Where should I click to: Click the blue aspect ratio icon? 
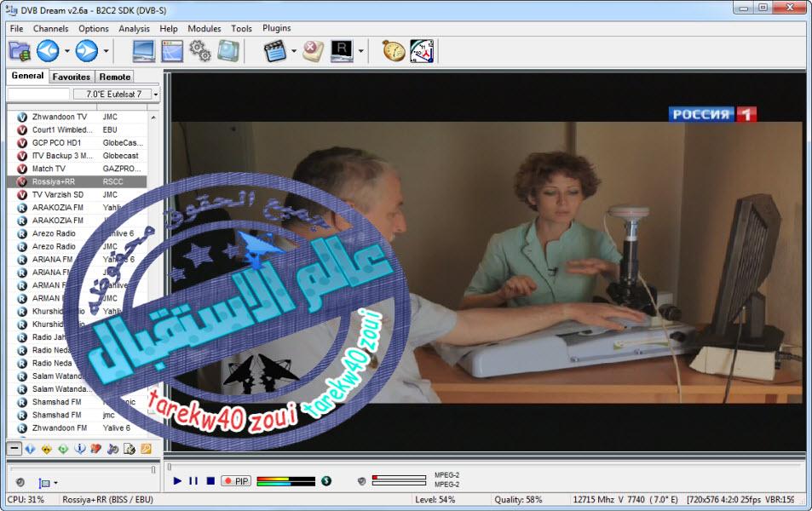[44, 483]
